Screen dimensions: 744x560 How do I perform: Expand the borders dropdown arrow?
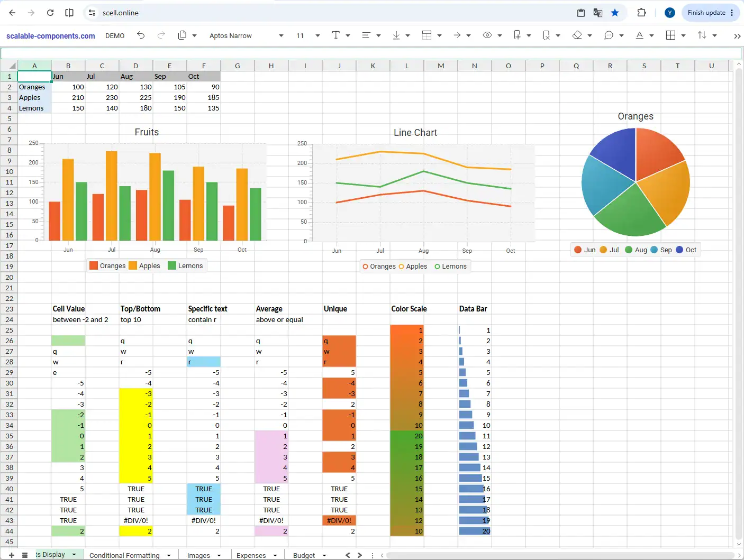[x=683, y=35]
